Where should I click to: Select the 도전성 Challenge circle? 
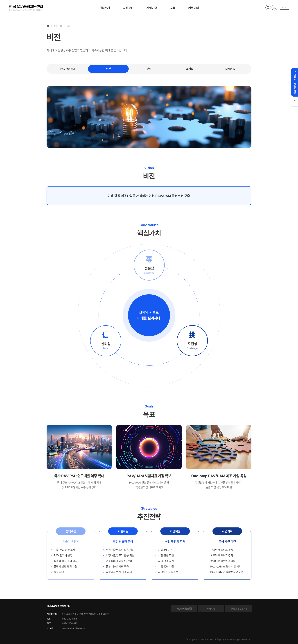[x=192, y=341]
